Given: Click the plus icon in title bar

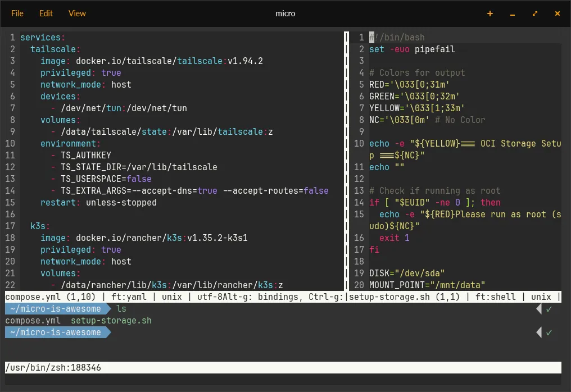Looking at the screenshot, I should pos(490,13).
